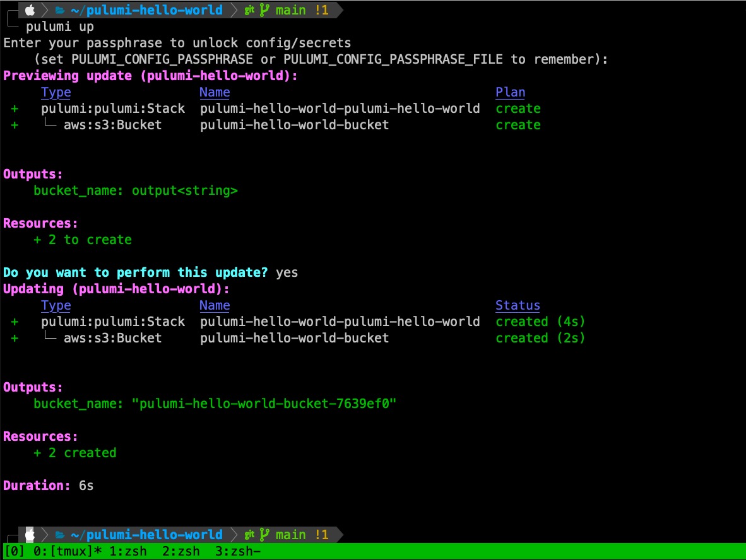
Task: Click the "~/pulumi-hello-world" path in the prompt above "pulumi up"
Action: [x=146, y=10]
